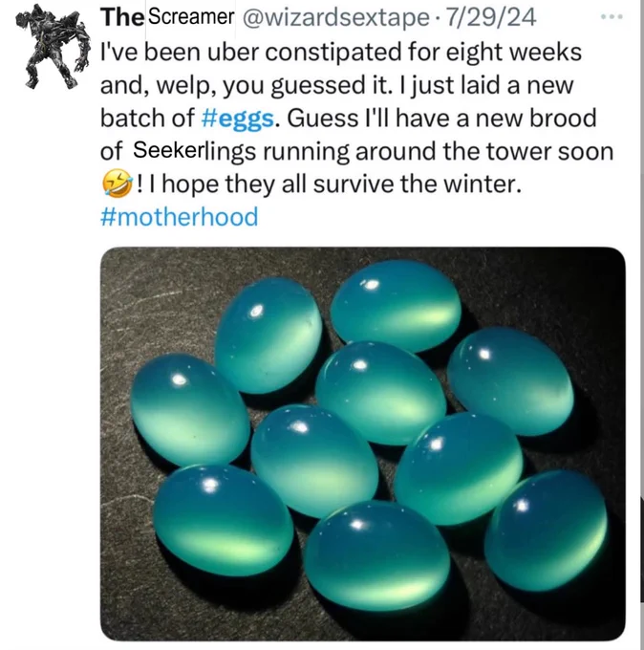Click the topmost teal stone in the photo

coord(396,305)
